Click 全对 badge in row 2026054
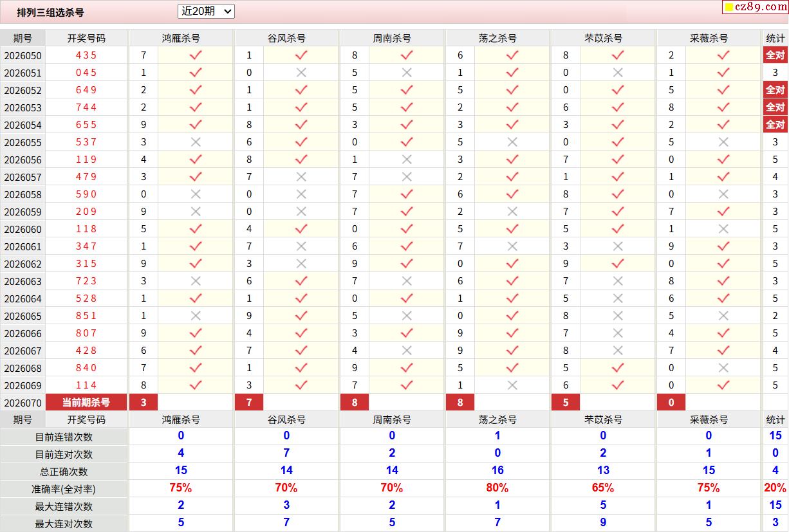The width and height of the screenshot is (789, 532). pos(775,125)
